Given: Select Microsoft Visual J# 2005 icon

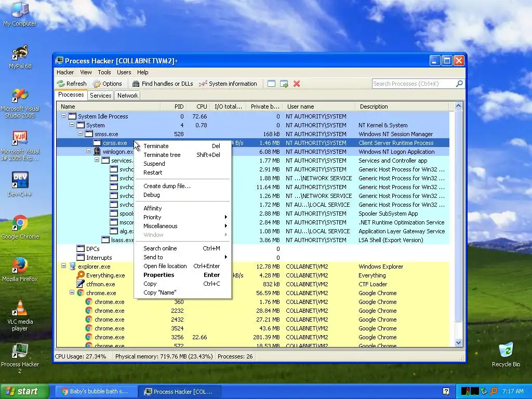Looking at the screenshot, I should pyautogui.click(x=20, y=146).
